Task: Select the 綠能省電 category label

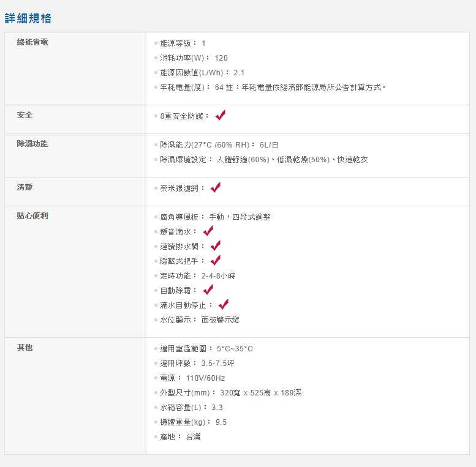Action: pos(33,43)
